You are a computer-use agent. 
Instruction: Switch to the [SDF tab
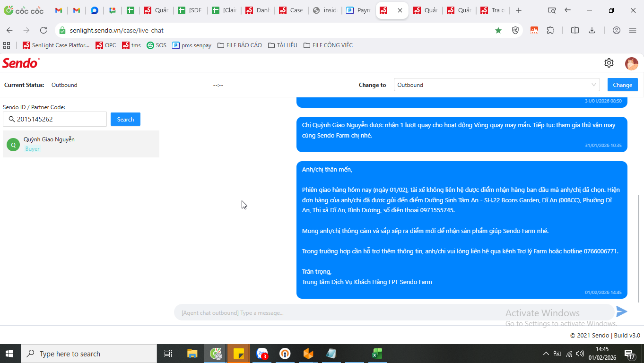190,10
